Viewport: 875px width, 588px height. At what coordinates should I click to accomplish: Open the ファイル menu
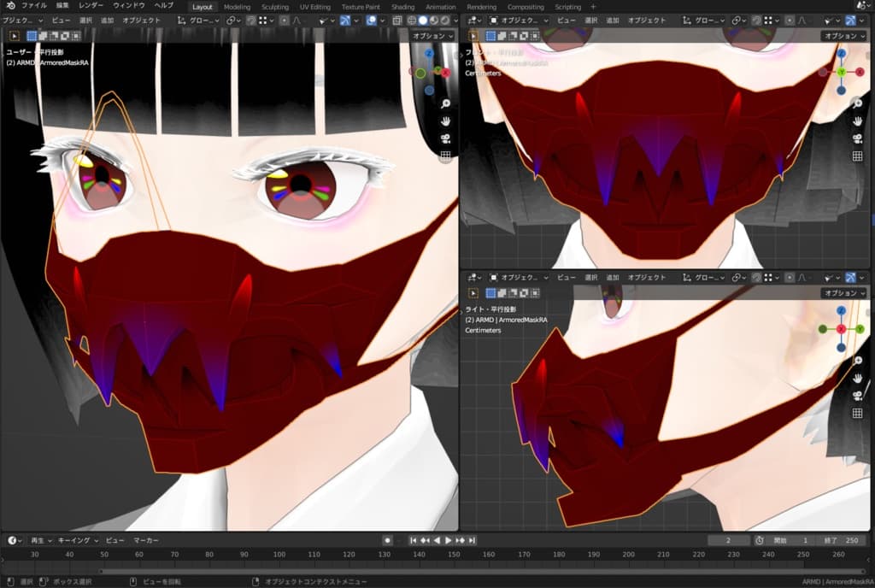coord(34,6)
